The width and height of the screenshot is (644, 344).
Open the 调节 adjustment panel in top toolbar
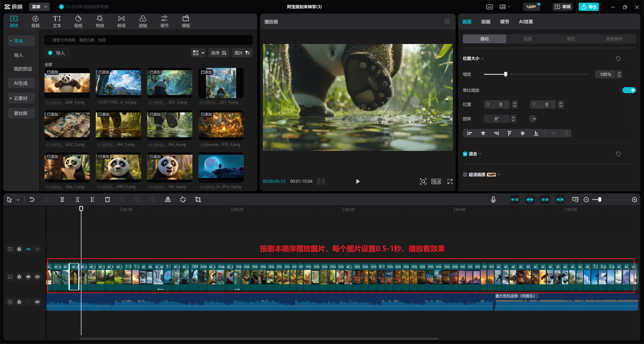tap(164, 22)
